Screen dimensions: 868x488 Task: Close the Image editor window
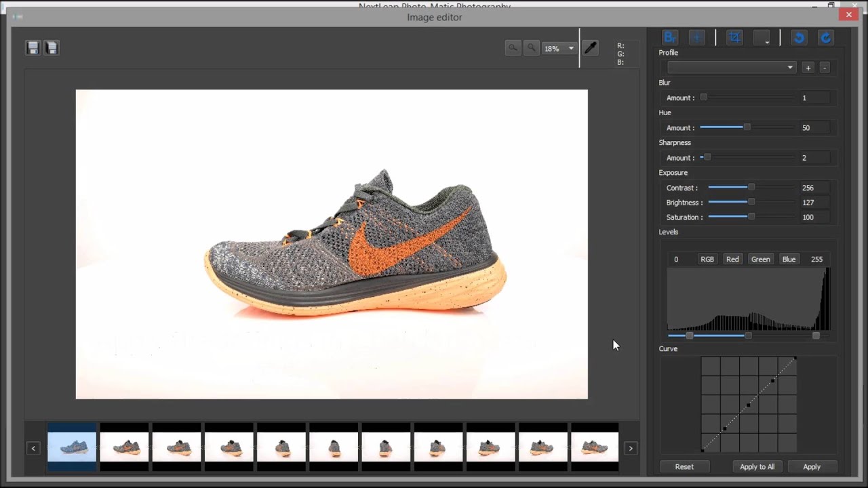click(x=849, y=14)
